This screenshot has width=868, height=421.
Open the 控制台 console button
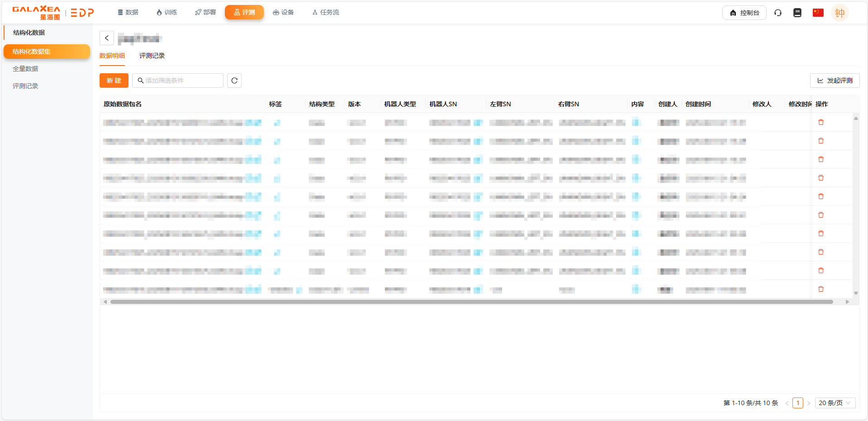744,13
